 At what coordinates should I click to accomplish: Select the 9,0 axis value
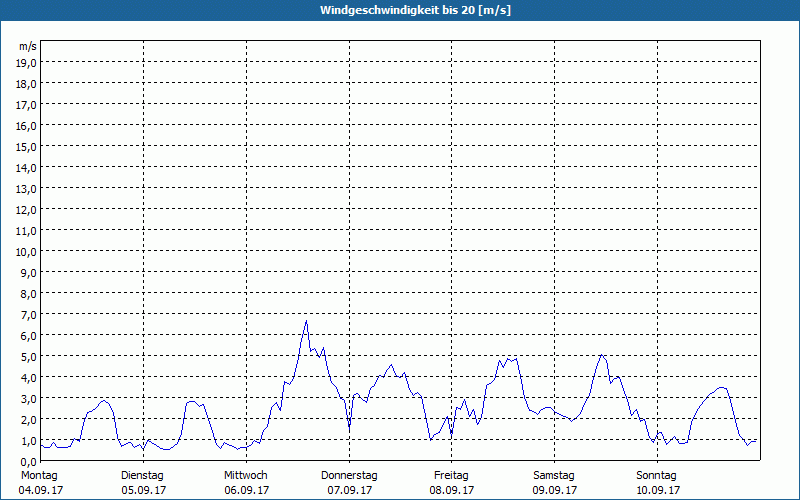(30, 273)
